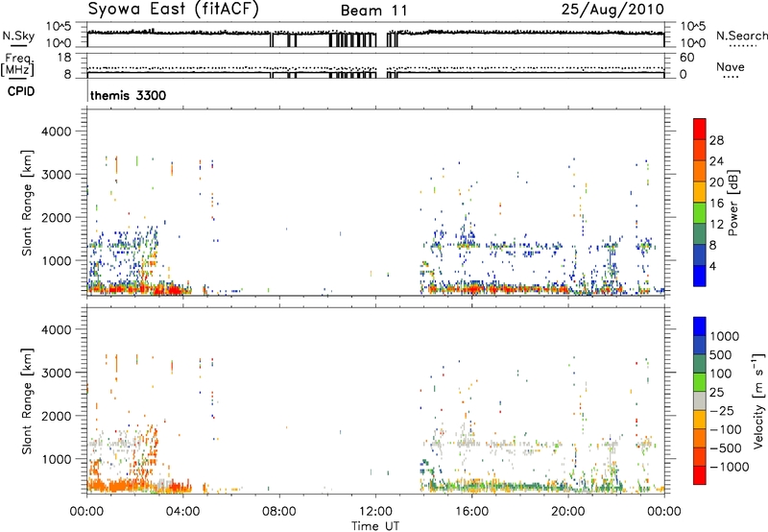Viewport: 768px width, 532px height.
Task: Select the 'Freq. [MHz]' axis label
Action: tap(17, 65)
